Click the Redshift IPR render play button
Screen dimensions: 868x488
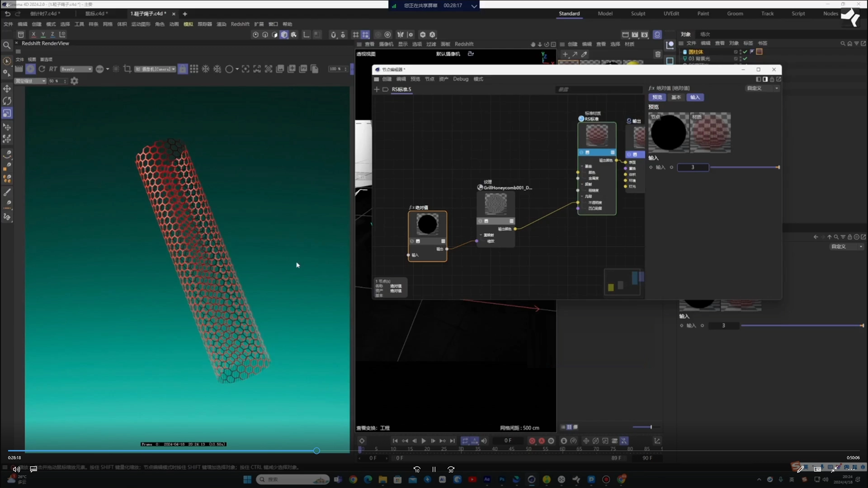click(x=30, y=69)
